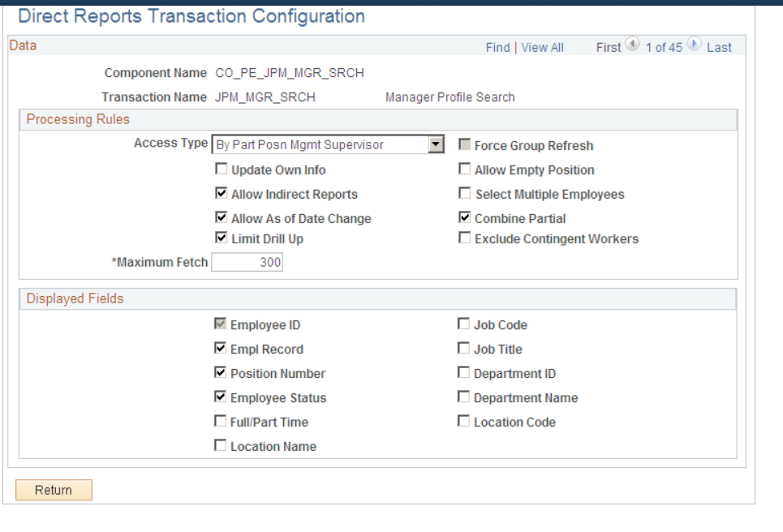Screen dimensions: 783x532
Task: Click the Processing Rules section header
Action: (x=78, y=119)
